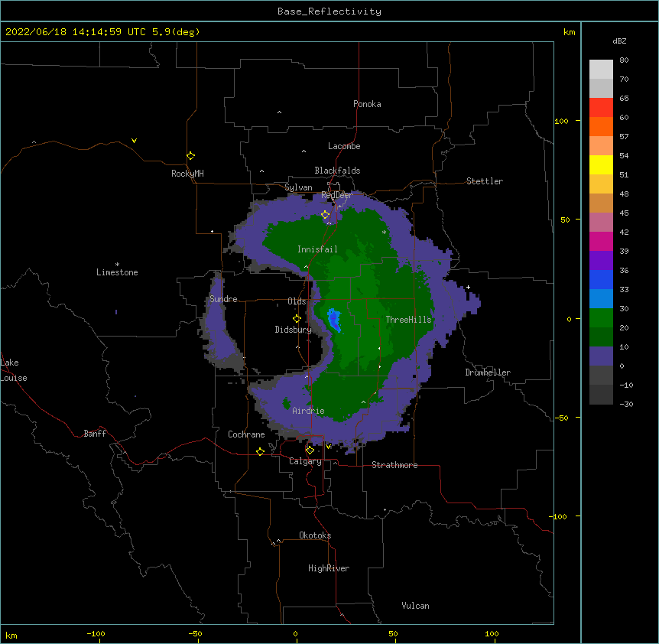
Task: Select the gray 0 to -10 dBZ swatch
Action: pyautogui.click(x=601, y=376)
